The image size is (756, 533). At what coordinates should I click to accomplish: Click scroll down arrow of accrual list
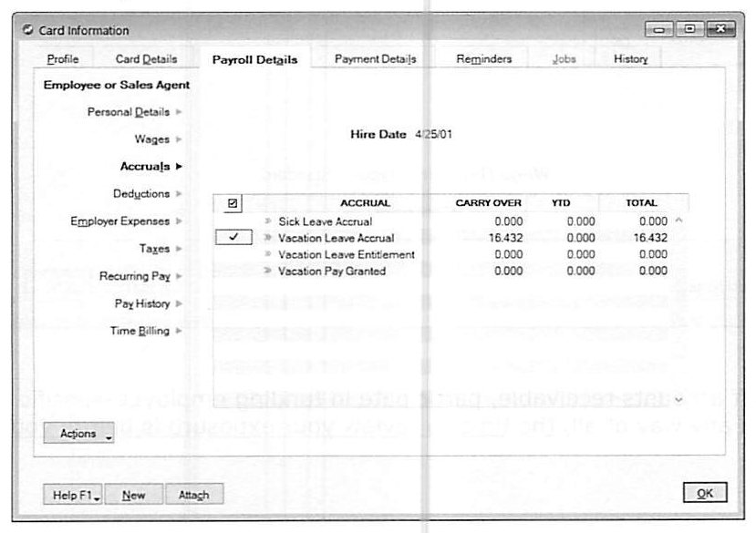tap(678, 400)
